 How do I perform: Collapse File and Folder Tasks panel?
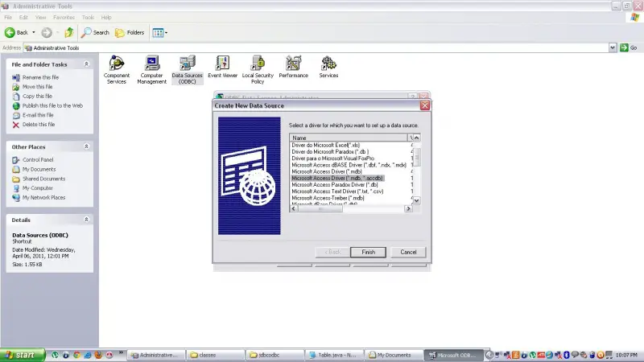pos(86,64)
